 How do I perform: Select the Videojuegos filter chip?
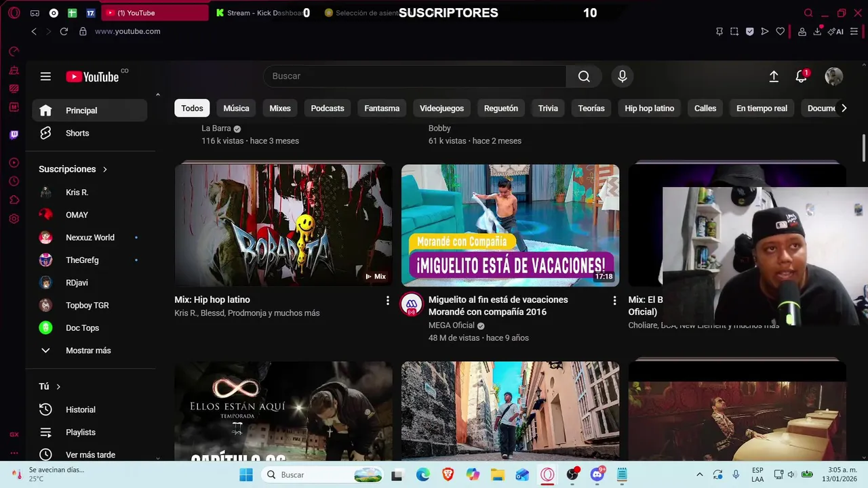[441, 108]
